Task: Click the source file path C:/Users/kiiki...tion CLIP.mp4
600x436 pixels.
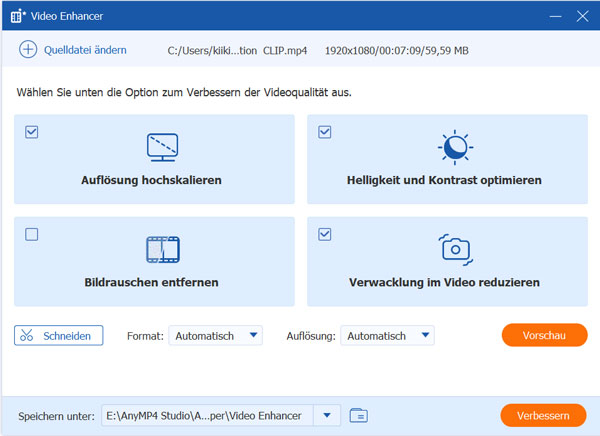Action: click(x=237, y=51)
